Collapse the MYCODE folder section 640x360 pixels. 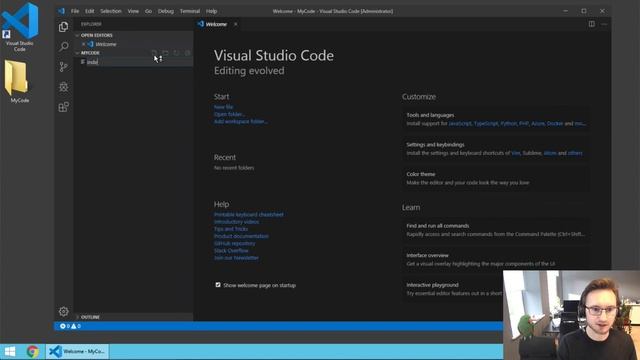[90, 53]
